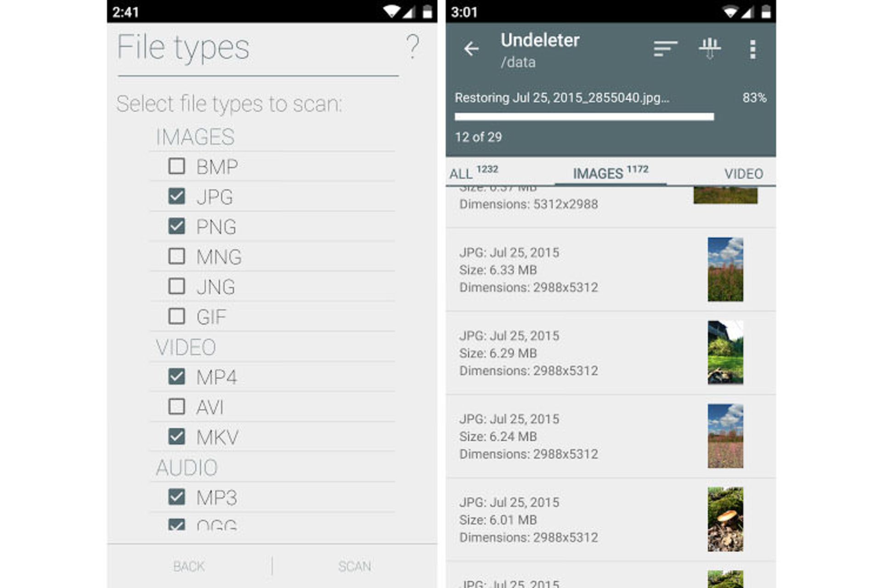Image resolution: width=882 pixels, height=588 pixels.
Task: Enable the JNG checkbox
Action: click(x=176, y=286)
